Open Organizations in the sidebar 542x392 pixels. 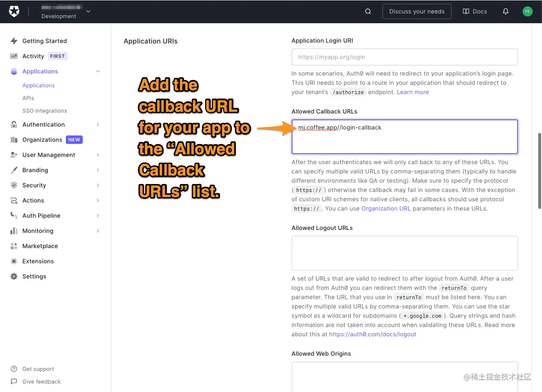(x=42, y=140)
